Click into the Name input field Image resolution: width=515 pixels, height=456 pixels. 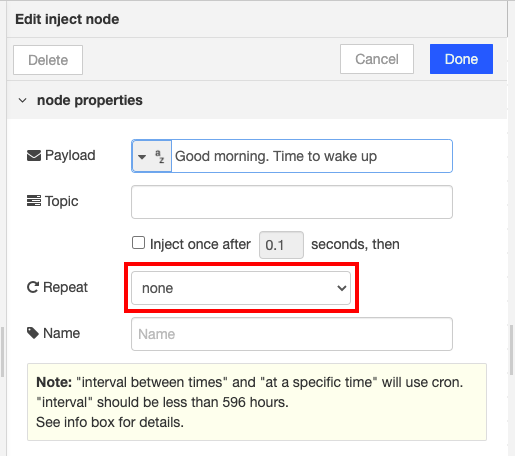coord(292,334)
